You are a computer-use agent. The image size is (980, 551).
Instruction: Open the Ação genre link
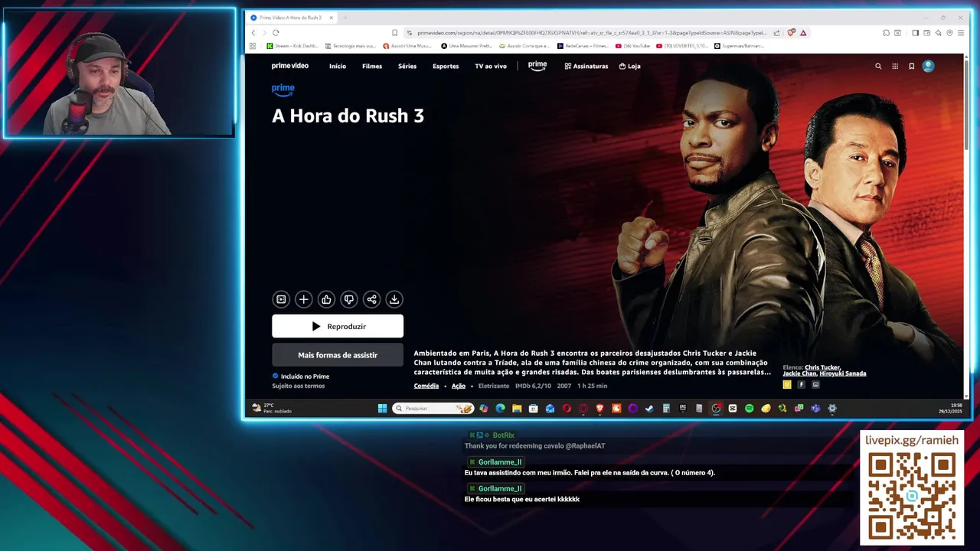[x=459, y=386]
